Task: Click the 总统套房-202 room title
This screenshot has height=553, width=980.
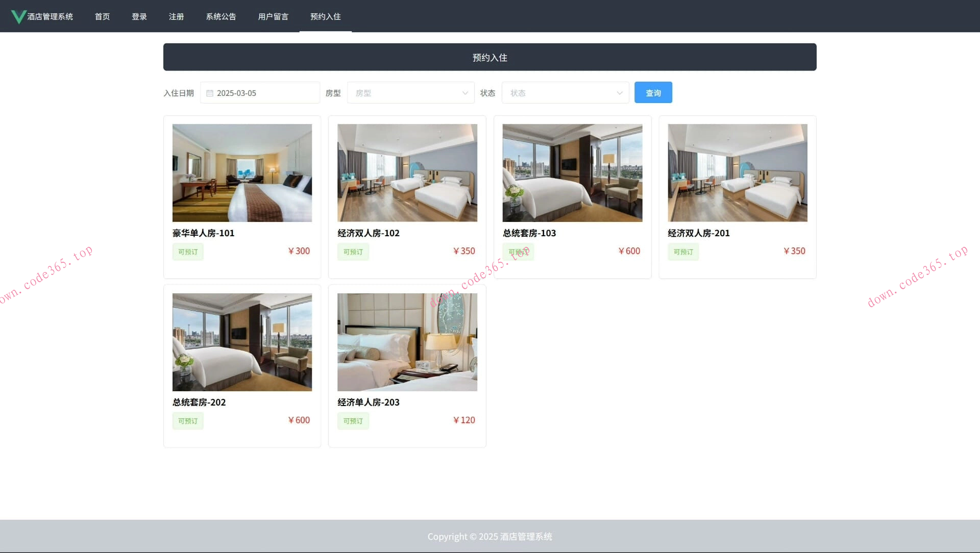Action: [x=199, y=402]
